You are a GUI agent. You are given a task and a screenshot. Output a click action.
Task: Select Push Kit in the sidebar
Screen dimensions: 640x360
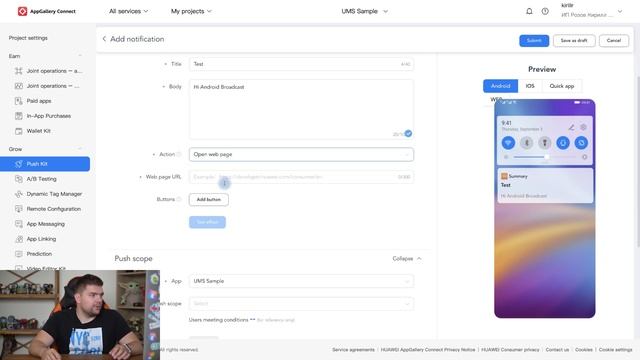click(45, 164)
